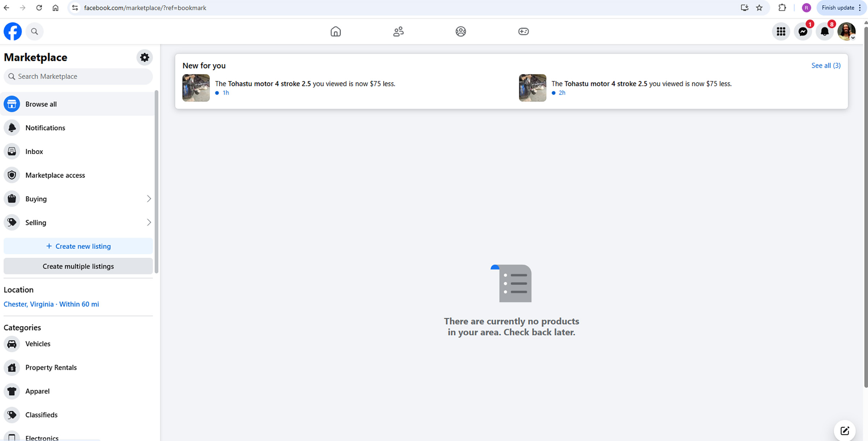Open the Tohastu motor thumbnail from 1h ago
868x441 pixels.
click(196, 88)
